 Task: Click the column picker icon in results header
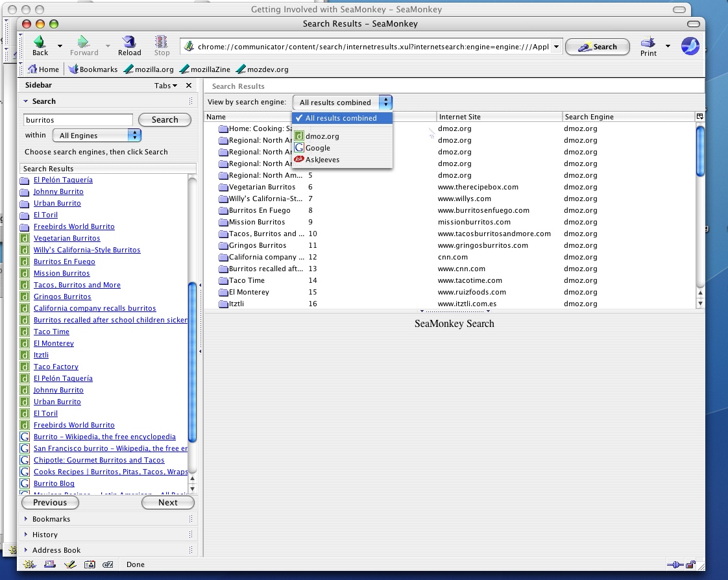(x=699, y=117)
